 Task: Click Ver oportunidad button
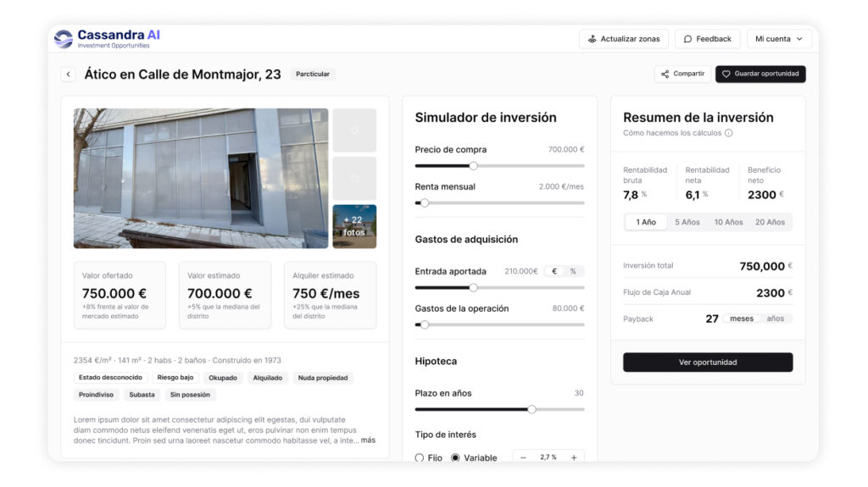708,362
